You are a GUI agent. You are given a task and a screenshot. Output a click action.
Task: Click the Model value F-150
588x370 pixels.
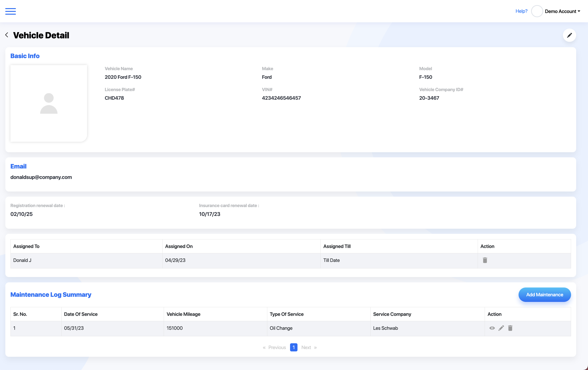(x=426, y=77)
